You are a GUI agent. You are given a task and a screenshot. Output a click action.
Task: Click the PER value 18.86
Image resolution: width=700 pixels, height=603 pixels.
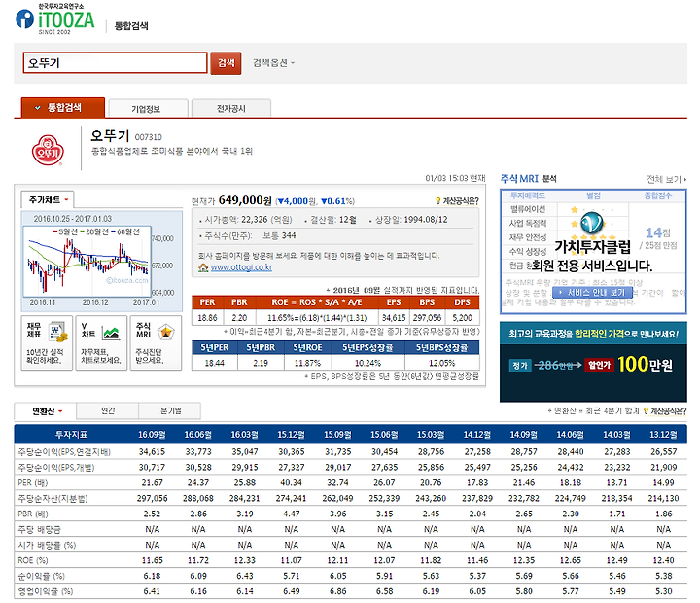[x=207, y=318]
